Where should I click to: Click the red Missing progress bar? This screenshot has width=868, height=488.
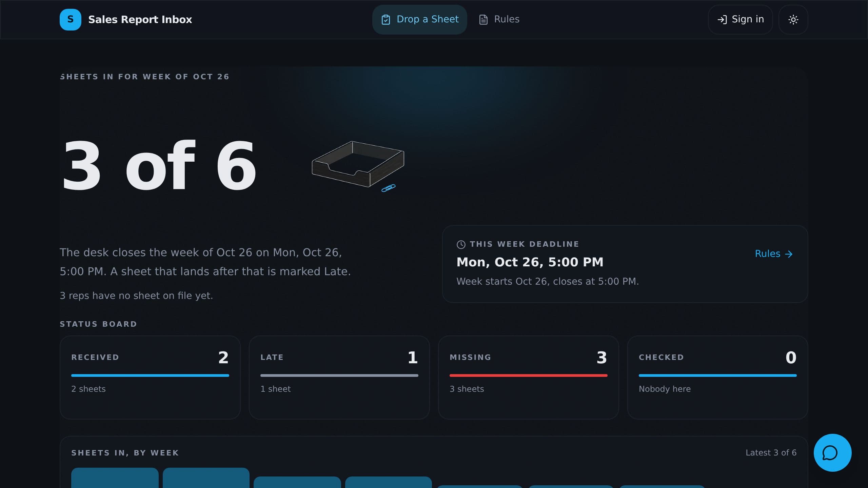[528, 375]
